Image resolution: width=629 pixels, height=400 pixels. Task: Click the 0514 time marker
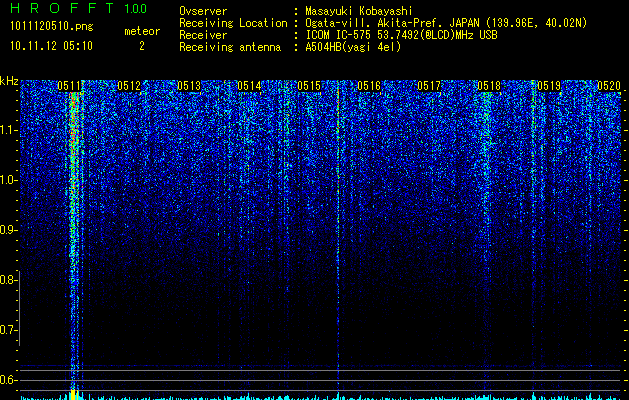249,86
